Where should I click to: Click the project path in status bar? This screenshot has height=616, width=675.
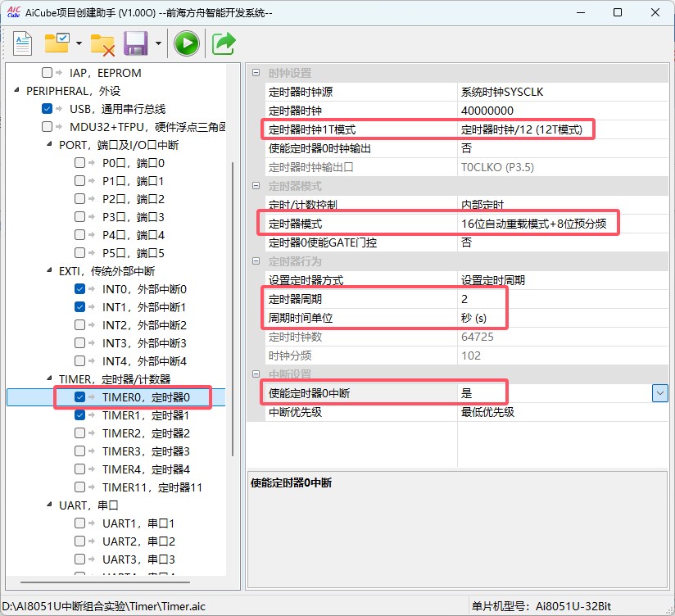point(104,606)
